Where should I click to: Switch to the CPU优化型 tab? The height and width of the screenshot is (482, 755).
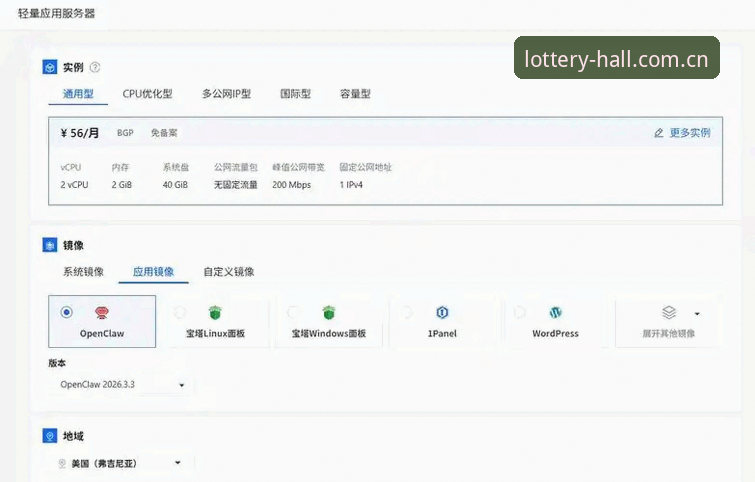click(x=147, y=94)
